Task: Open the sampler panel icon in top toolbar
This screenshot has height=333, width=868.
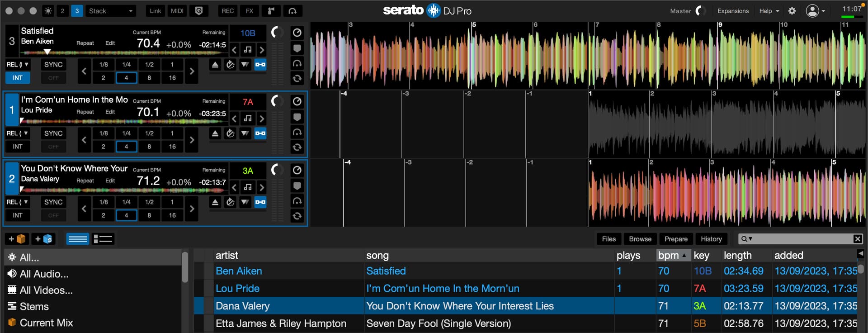Action: (x=271, y=11)
